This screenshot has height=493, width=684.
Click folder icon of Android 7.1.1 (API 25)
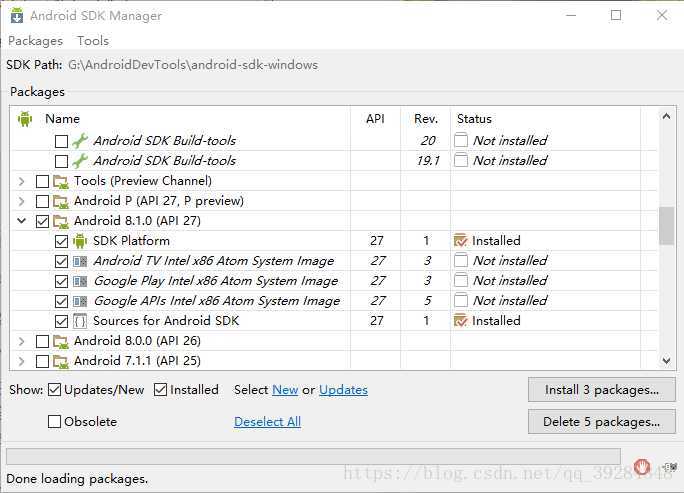(x=60, y=361)
